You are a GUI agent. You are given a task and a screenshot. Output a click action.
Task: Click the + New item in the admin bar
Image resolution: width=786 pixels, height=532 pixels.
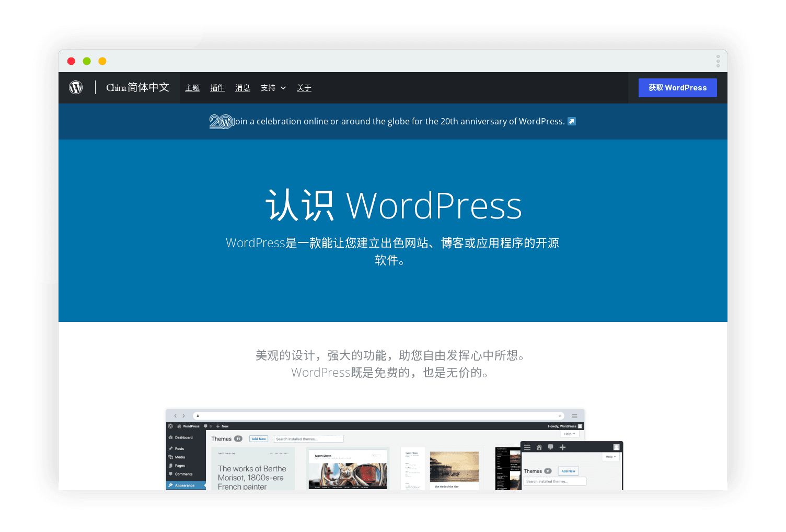[x=223, y=426]
